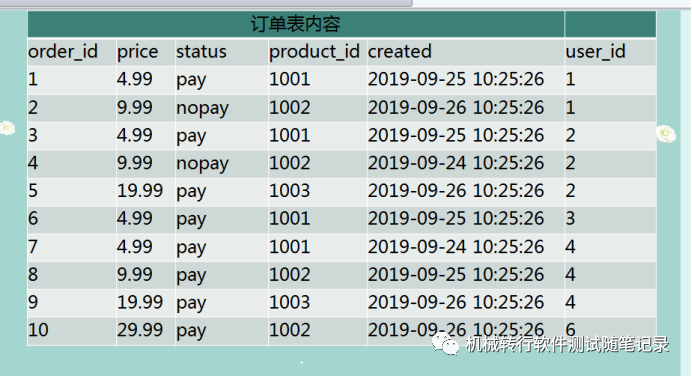The width and height of the screenshot is (692, 376).
Task: Select the 29.99 price cell
Action: click(140, 330)
